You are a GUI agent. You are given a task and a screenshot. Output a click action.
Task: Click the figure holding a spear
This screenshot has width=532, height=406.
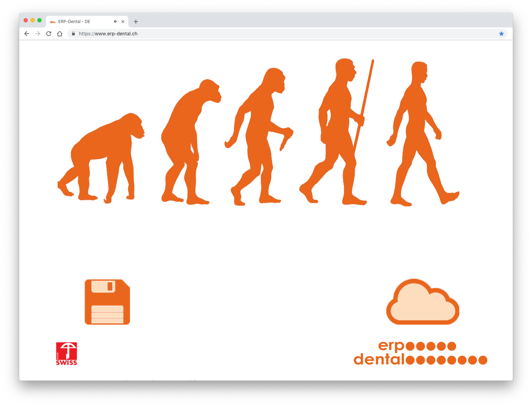tap(337, 131)
